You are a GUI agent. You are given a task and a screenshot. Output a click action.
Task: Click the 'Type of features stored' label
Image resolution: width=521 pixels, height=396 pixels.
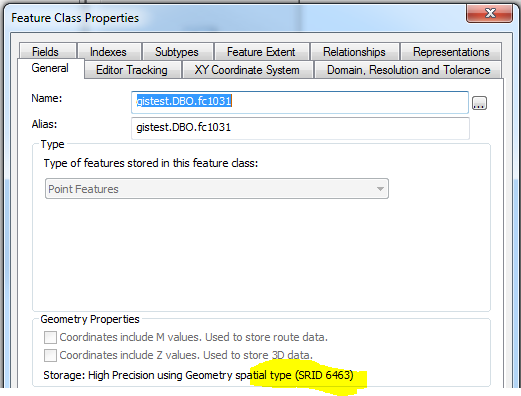[151, 163]
